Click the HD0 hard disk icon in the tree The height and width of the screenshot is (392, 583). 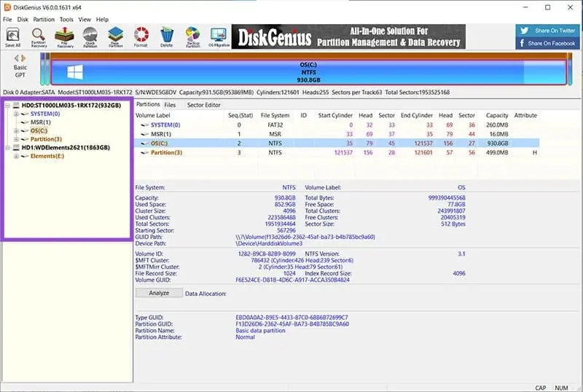point(16,106)
